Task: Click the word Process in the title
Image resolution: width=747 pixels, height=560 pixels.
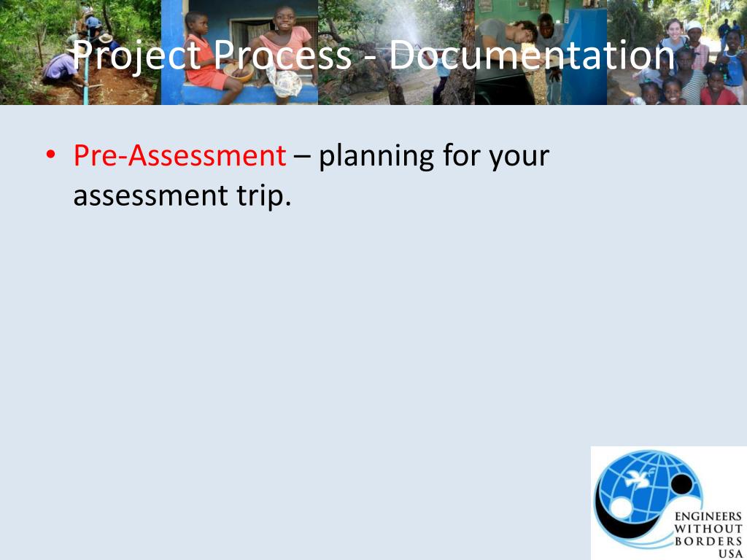Action: [x=282, y=55]
